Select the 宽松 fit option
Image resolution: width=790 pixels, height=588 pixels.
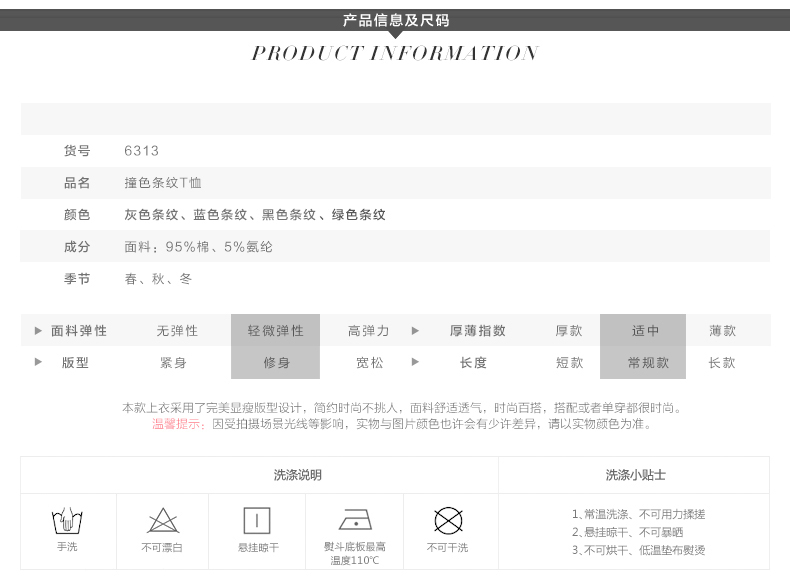tap(370, 362)
